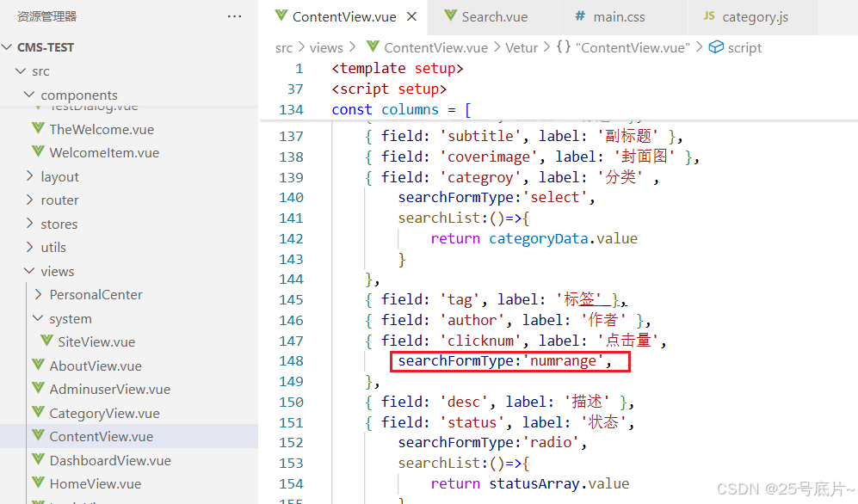Click the curly braces icon in breadcrumb
This screenshot has height=504, width=858.
564,47
